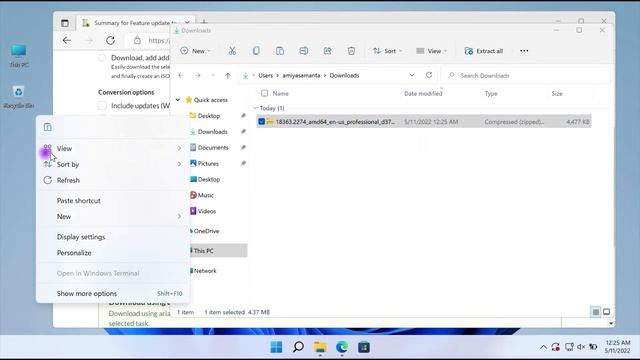This screenshot has height=360, width=640.
Task: Open the Sort dropdown in toolbar
Action: pyautogui.click(x=387, y=51)
